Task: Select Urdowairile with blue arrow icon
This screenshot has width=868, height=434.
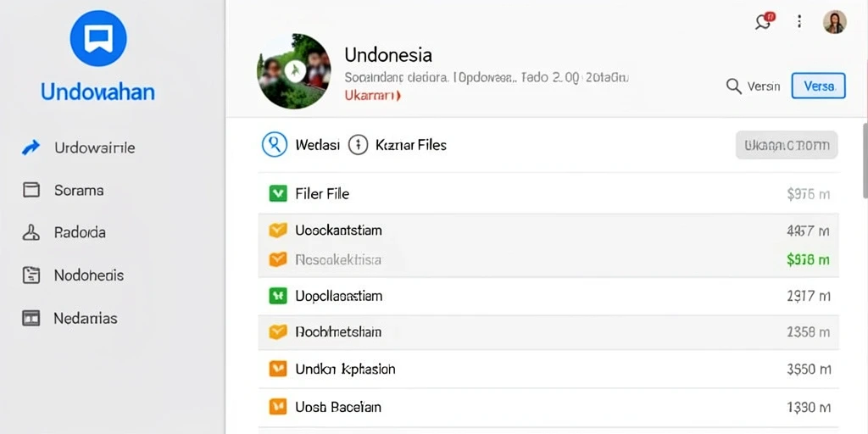Action: 78,147
